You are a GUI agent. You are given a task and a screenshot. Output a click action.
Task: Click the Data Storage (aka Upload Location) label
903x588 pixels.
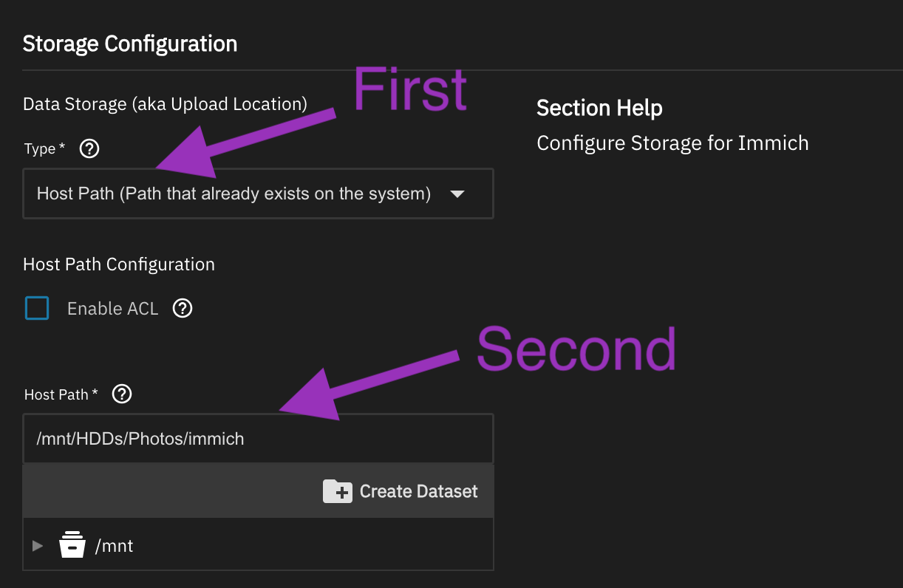(x=166, y=104)
